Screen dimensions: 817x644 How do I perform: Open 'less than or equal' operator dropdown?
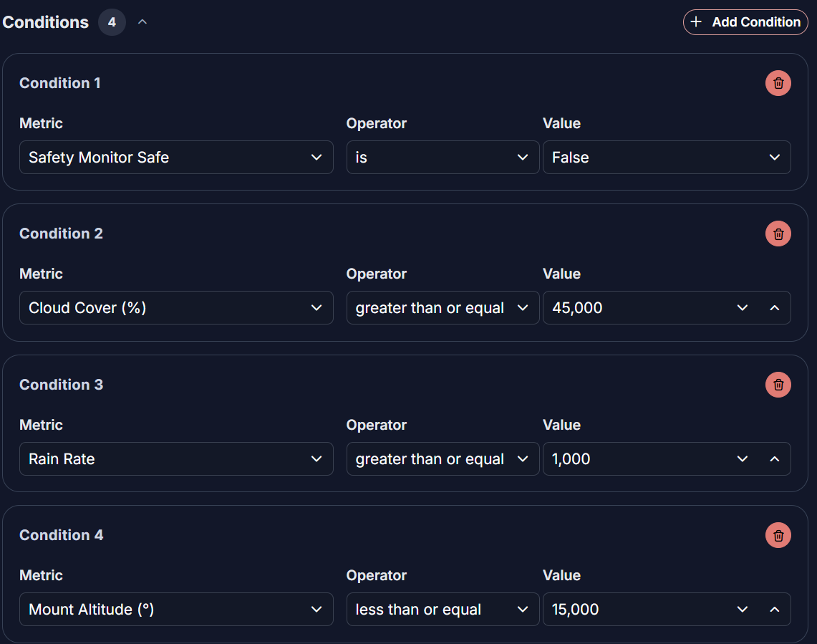[443, 610]
